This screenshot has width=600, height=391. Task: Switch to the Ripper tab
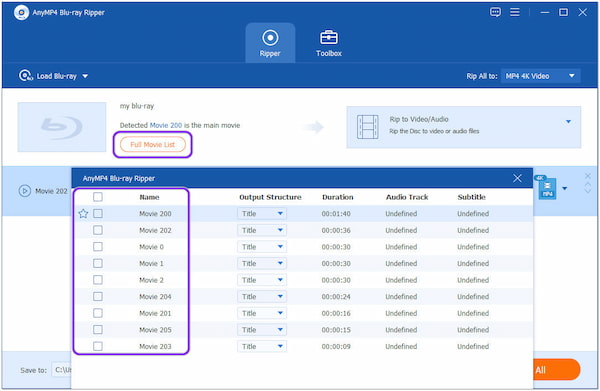click(270, 43)
